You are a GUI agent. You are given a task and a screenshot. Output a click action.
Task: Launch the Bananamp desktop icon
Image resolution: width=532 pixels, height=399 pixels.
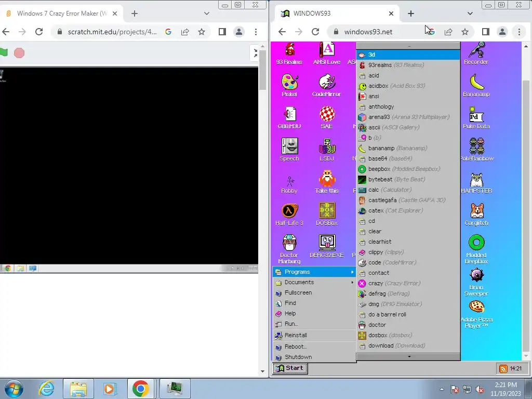click(x=476, y=85)
